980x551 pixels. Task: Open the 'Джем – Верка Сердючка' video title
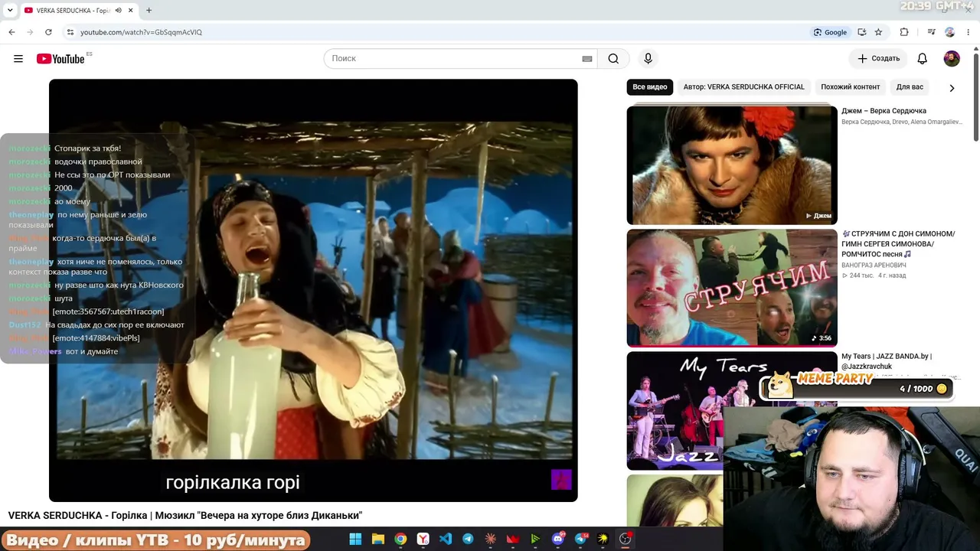884,111
